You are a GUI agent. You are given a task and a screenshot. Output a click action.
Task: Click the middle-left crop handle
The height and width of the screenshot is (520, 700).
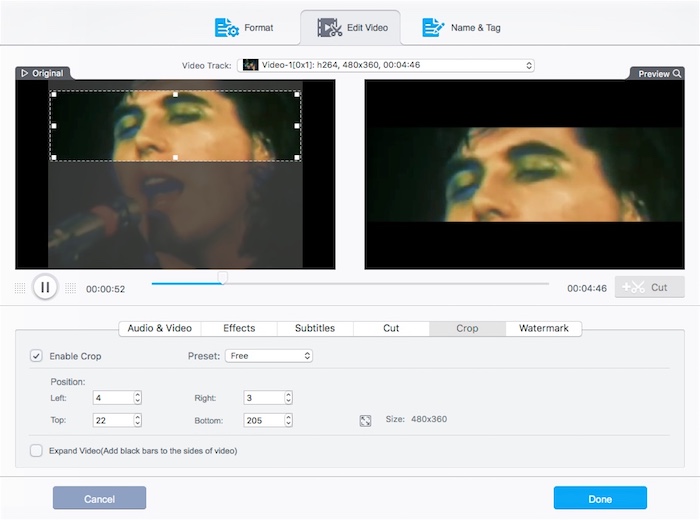point(54,126)
